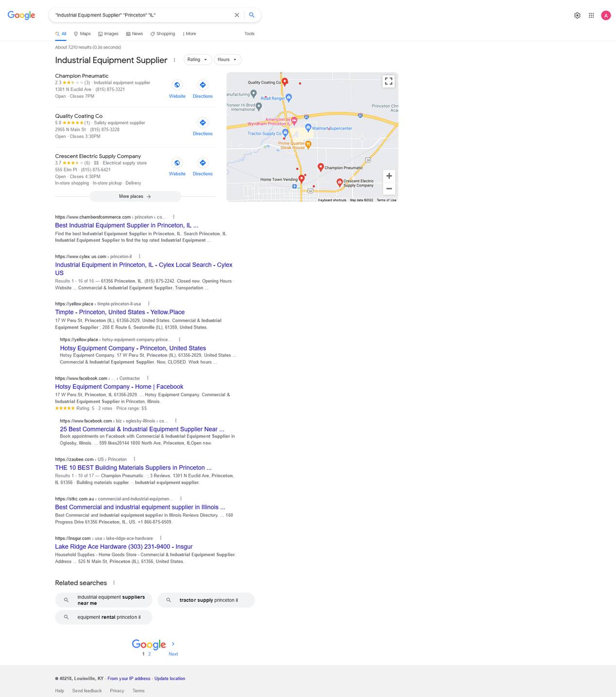
Task: Open options menu for chamberofcommerce.com result
Action: [173, 217]
